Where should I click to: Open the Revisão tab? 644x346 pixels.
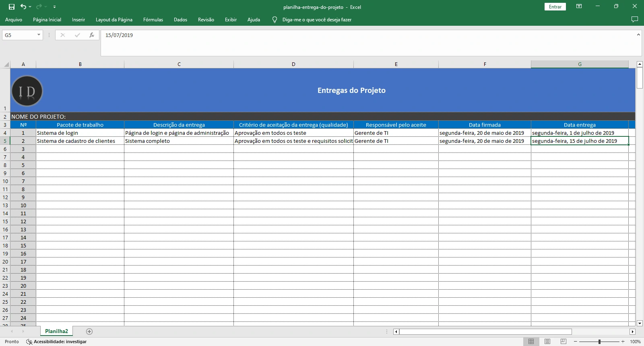click(x=206, y=19)
